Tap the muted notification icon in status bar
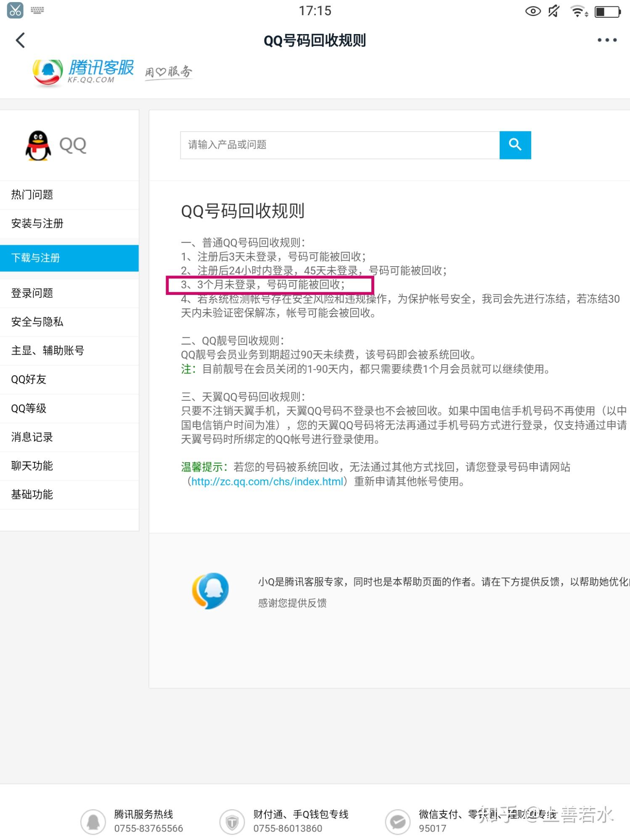The width and height of the screenshot is (630, 840). click(x=554, y=11)
